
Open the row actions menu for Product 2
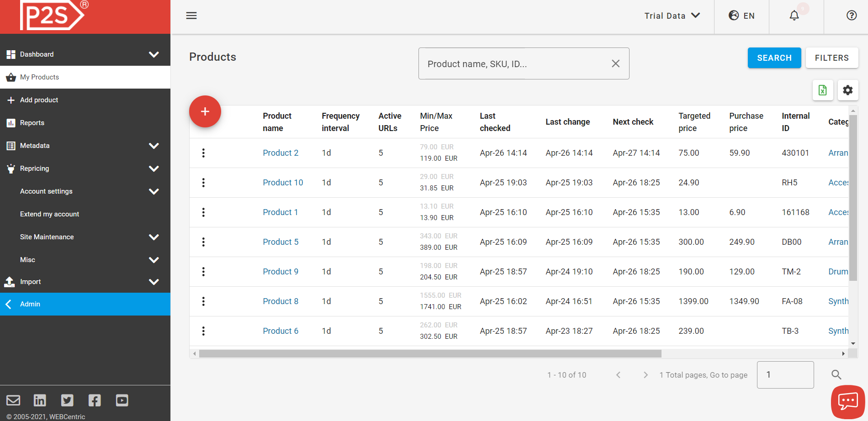click(203, 153)
